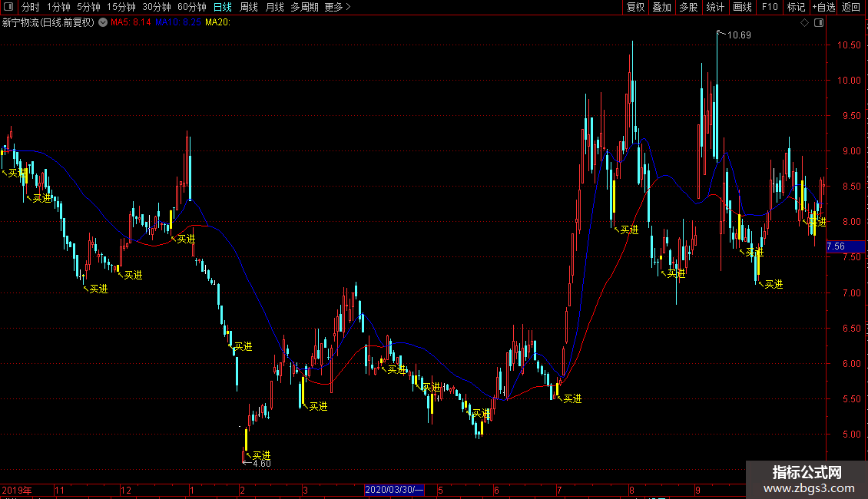
Task: Select the 1分钟 period tab
Action: tap(58, 7)
